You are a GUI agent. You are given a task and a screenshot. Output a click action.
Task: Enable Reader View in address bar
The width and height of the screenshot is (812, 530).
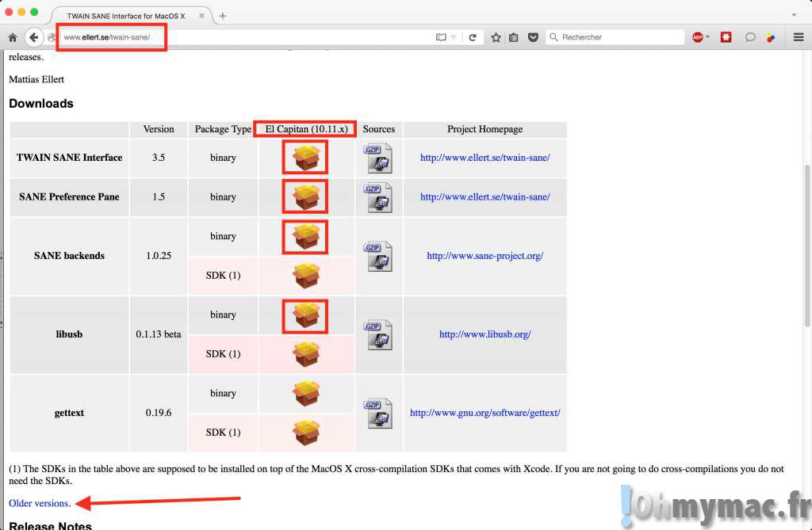441,37
